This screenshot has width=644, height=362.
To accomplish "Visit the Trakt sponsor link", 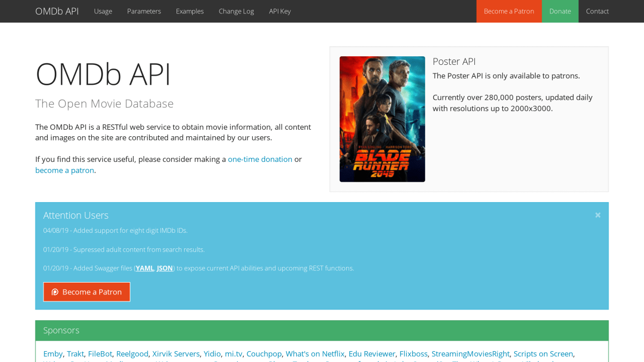I will 76,354.
